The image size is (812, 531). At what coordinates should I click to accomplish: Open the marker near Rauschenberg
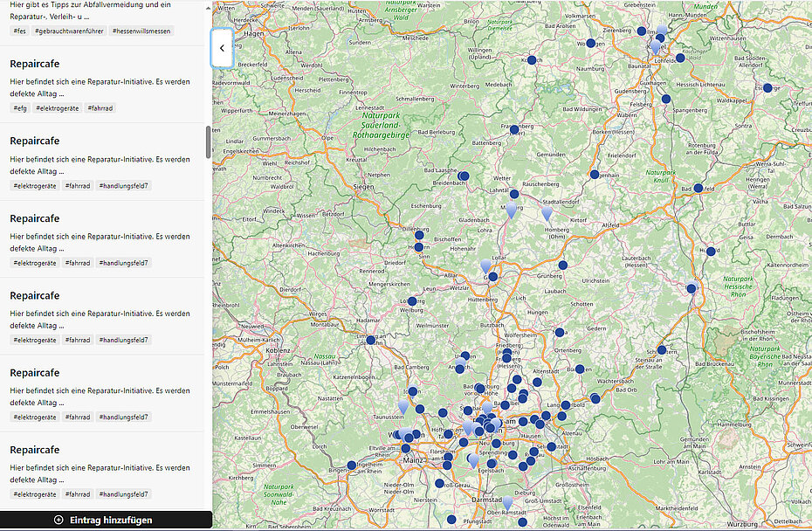point(513,193)
